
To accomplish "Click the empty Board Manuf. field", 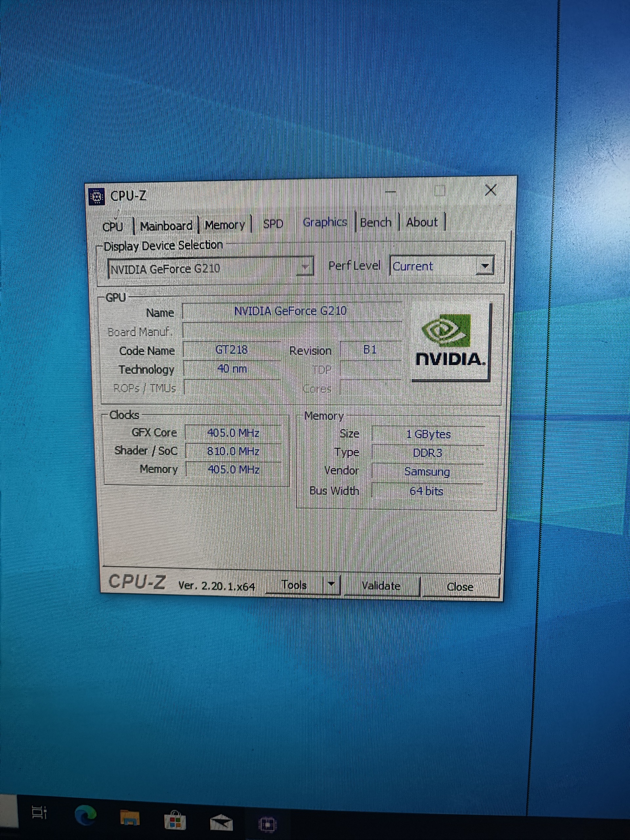I will 292,331.
